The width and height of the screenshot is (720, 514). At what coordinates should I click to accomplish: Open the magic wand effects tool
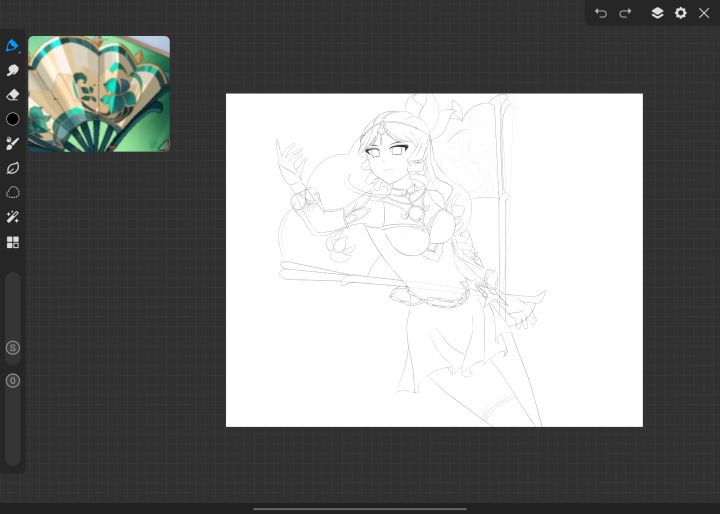coord(12,217)
